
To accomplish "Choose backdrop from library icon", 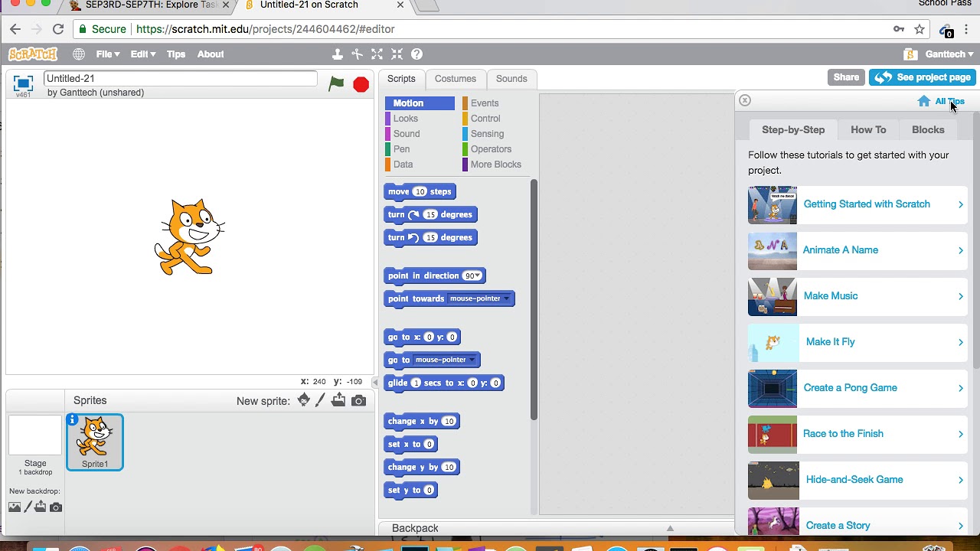I will coord(15,507).
